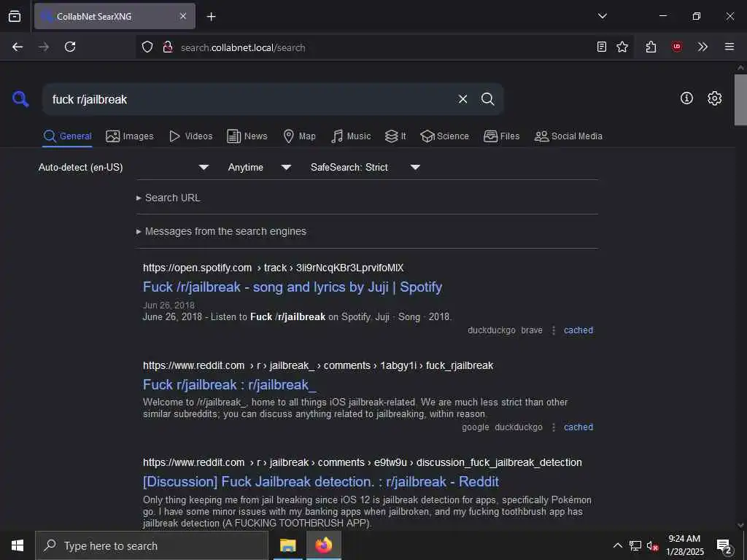Switch to Map category

(299, 136)
